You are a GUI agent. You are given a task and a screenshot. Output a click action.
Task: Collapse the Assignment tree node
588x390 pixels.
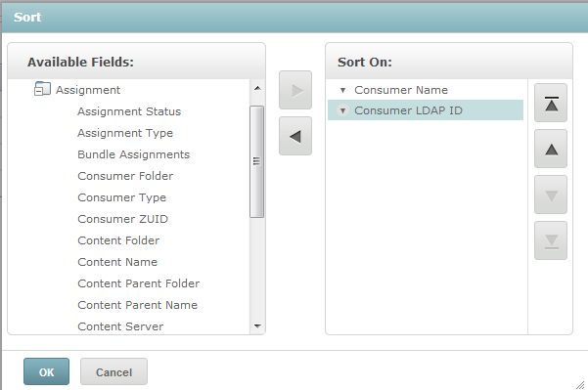coord(38,91)
